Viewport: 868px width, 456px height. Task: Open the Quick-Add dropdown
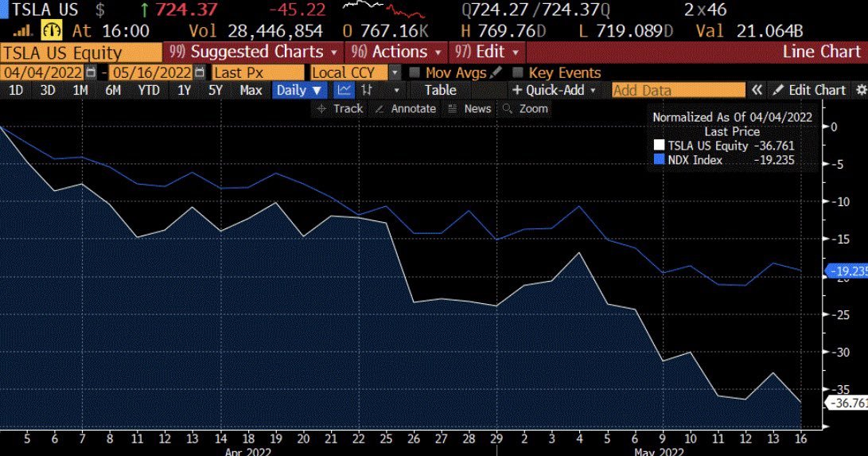[554, 90]
